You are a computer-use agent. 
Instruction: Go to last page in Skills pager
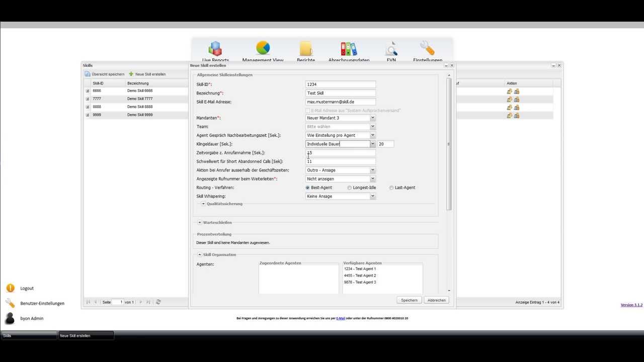[x=148, y=302]
